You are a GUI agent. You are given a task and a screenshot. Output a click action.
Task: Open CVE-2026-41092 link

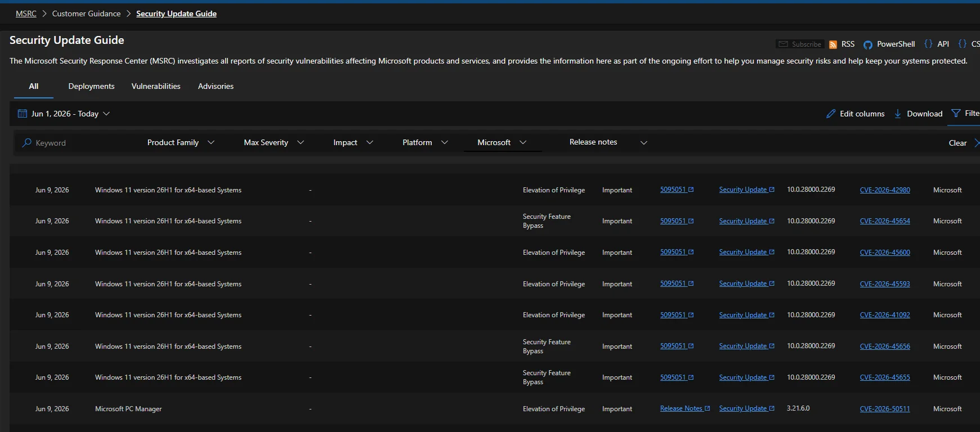click(x=885, y=315)
